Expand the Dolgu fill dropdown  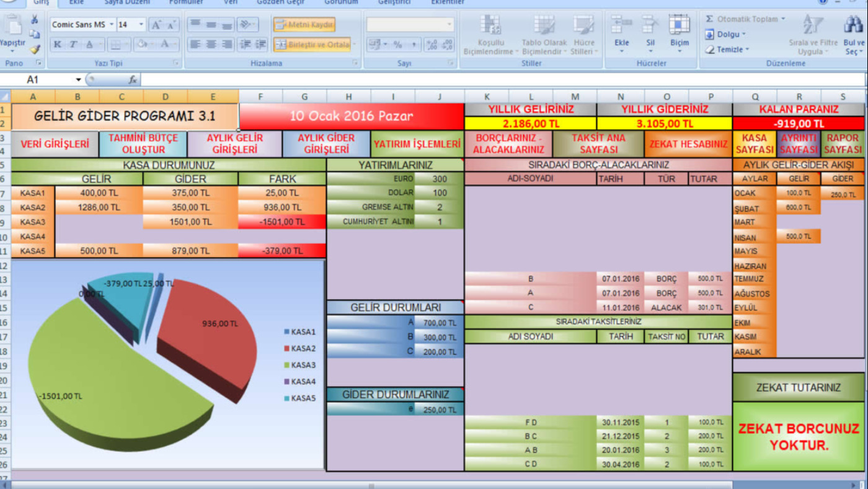743,34
